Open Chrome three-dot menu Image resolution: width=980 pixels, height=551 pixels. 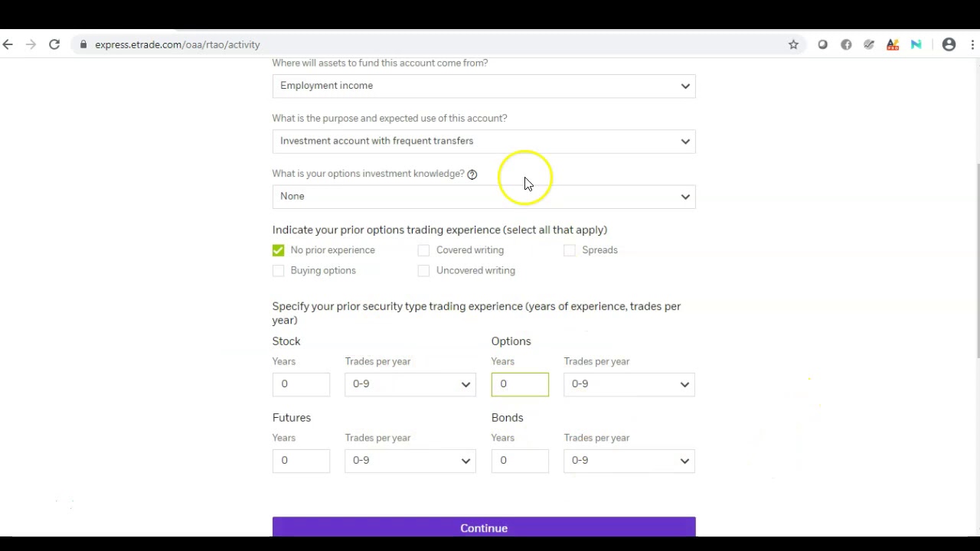pyautogui.click(x=972, y=45)
